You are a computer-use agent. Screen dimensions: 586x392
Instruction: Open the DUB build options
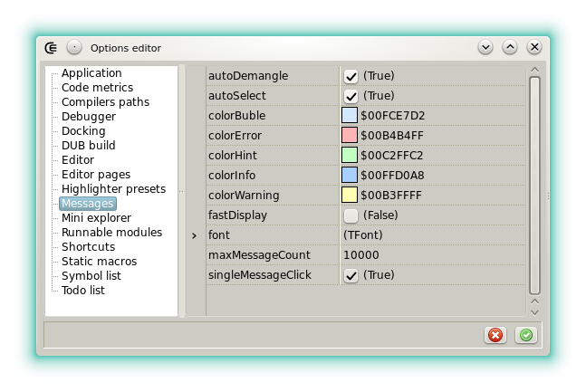point(88,146)
